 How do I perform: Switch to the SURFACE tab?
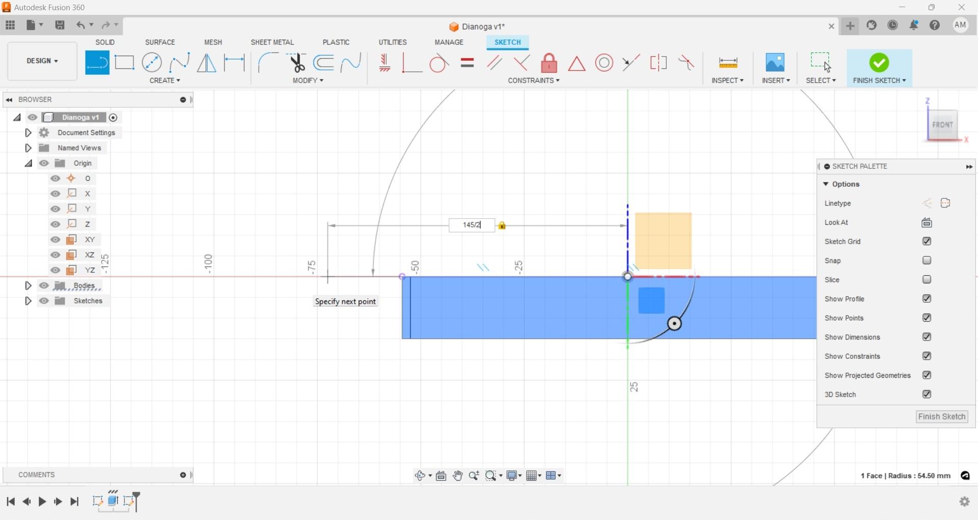160,42
